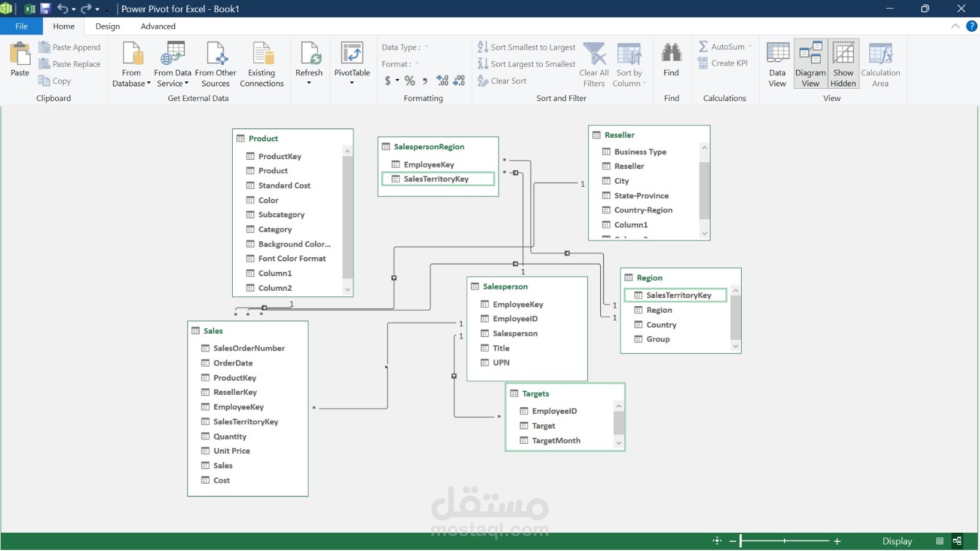Image resolution: width=980 pixels, height=551 pixels.
Task: Decrease decimal places
Action: 459,81
